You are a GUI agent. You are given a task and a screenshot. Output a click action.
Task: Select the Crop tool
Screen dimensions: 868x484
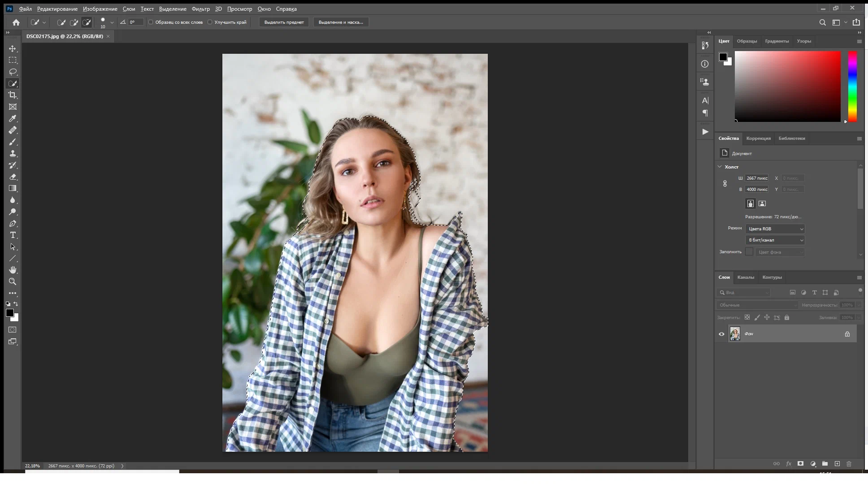13,95
